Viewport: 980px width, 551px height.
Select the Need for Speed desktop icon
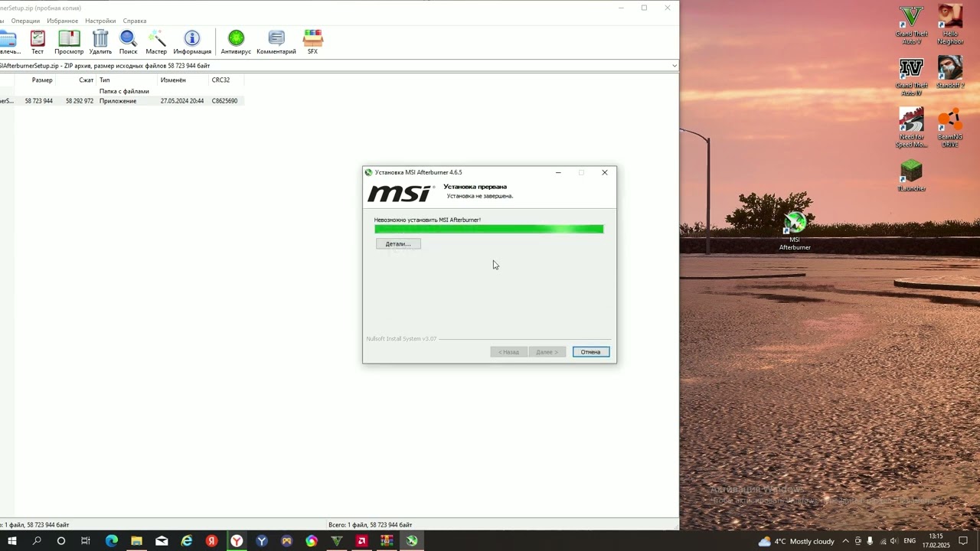(x=911, y=128)
